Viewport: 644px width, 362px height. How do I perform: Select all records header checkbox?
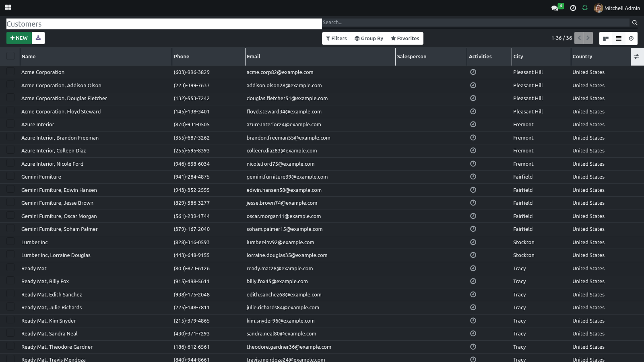pyautogui.click(x=10, y=56)
